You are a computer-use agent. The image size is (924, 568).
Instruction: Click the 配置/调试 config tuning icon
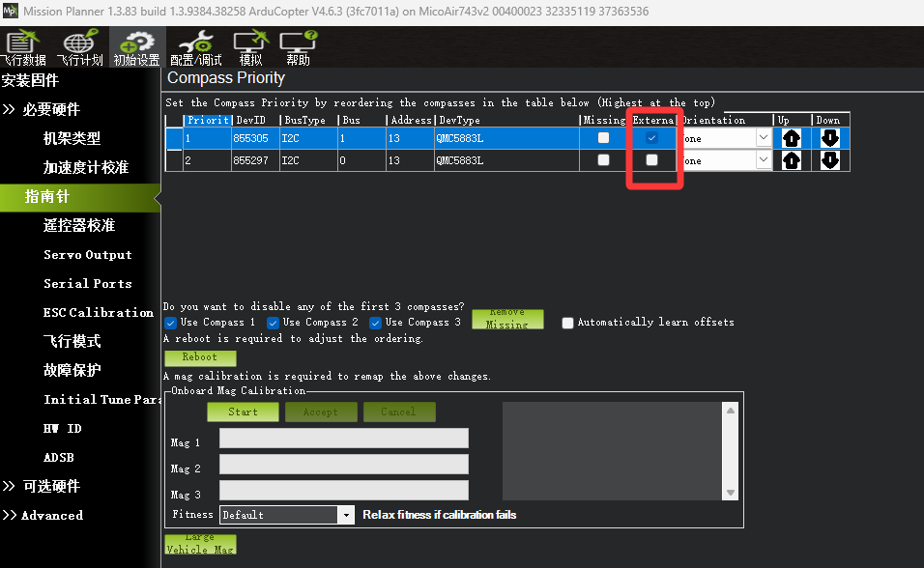pos(196,46)
